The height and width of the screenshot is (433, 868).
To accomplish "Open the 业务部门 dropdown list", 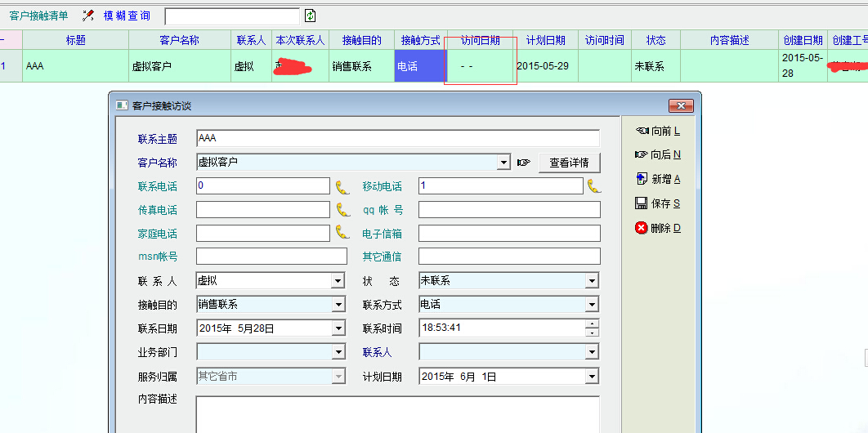I will point(338,353).
